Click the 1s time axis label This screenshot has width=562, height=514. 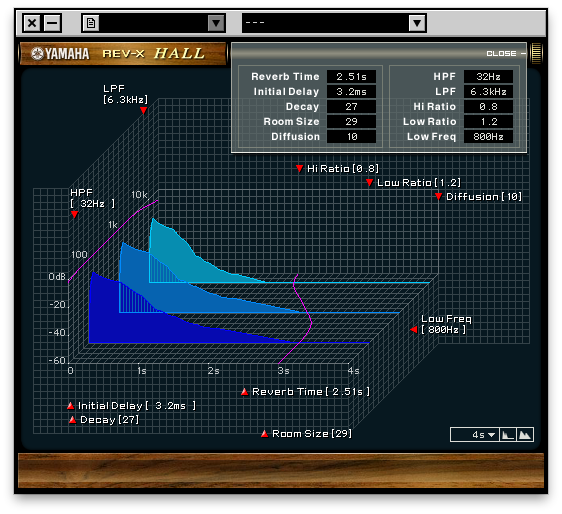(142, 371)
